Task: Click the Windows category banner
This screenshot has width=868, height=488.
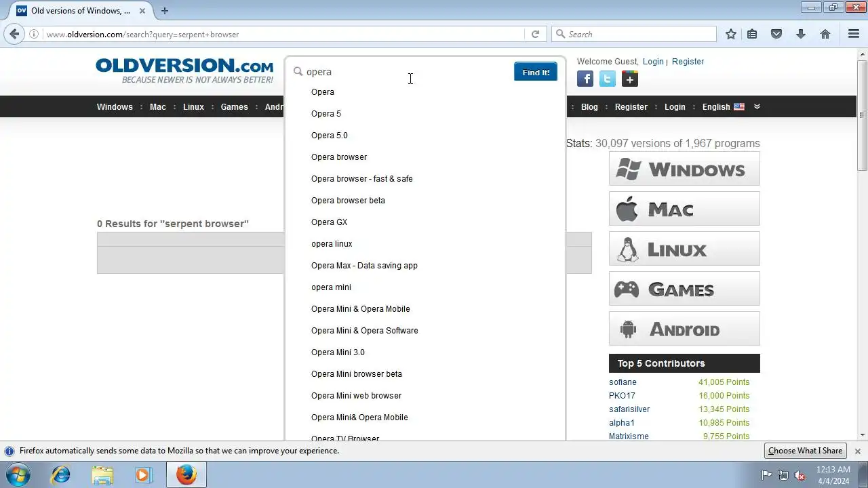Action: 684,168
